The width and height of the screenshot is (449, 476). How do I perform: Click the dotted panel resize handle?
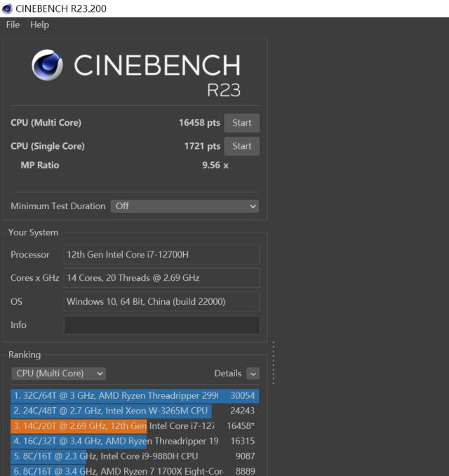coord(273,363)
